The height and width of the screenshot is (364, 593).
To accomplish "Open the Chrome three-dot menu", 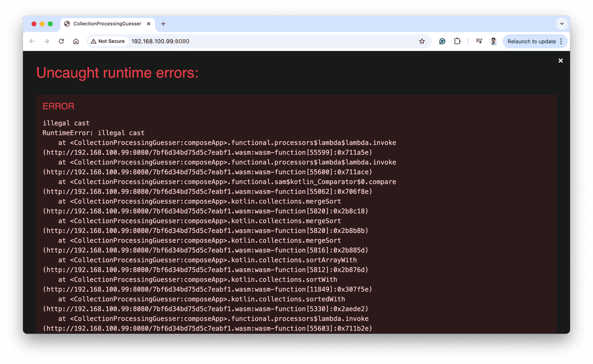I will pos(561,41).
